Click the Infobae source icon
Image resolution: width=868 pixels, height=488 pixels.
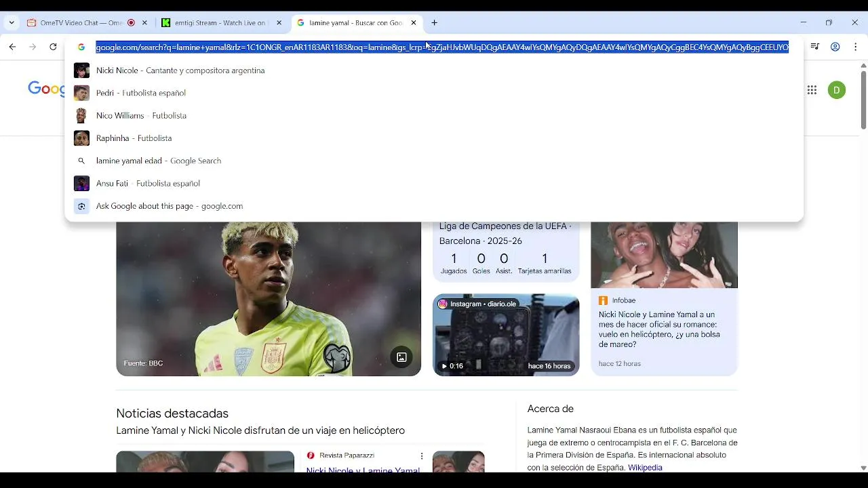(603, 300)
